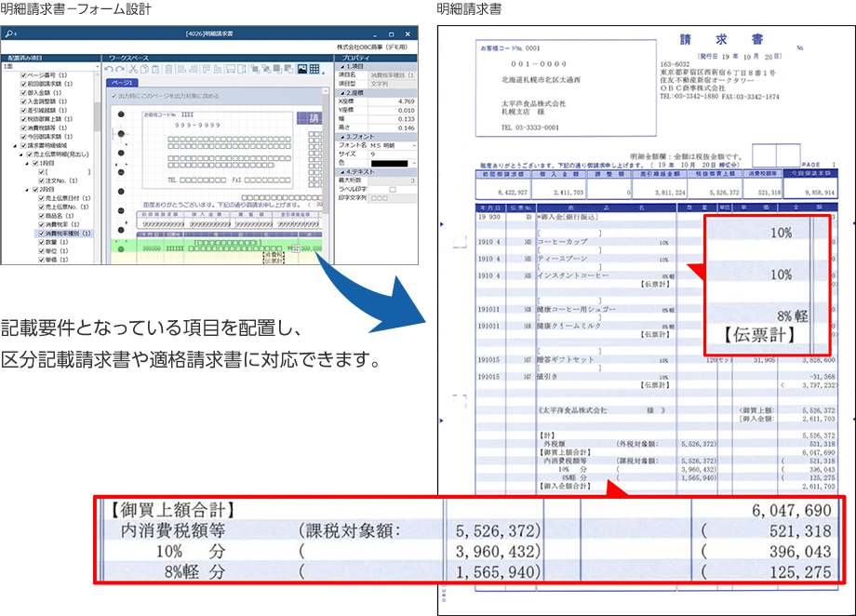Viewport: 856px width, 616px height.
Task: Click the 高さ value field 0.146
Action: click(393, 127)
